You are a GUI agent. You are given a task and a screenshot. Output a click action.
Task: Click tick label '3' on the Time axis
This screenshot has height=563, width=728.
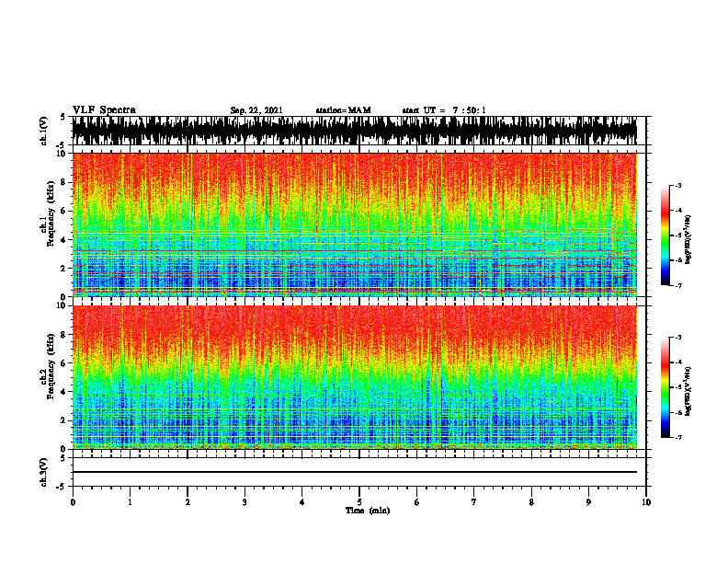click(x=245, y=502)
